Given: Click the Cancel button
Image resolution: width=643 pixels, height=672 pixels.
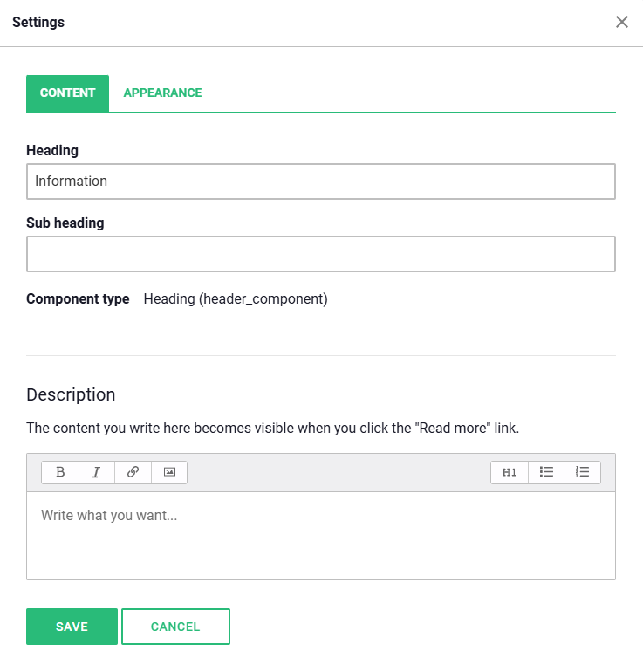Looking at the screenshot, I should tap(175, 627).
